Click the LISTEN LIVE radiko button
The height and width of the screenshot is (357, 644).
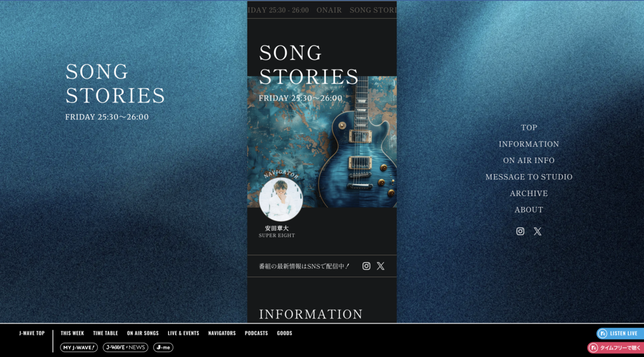[x=620, y=333]
